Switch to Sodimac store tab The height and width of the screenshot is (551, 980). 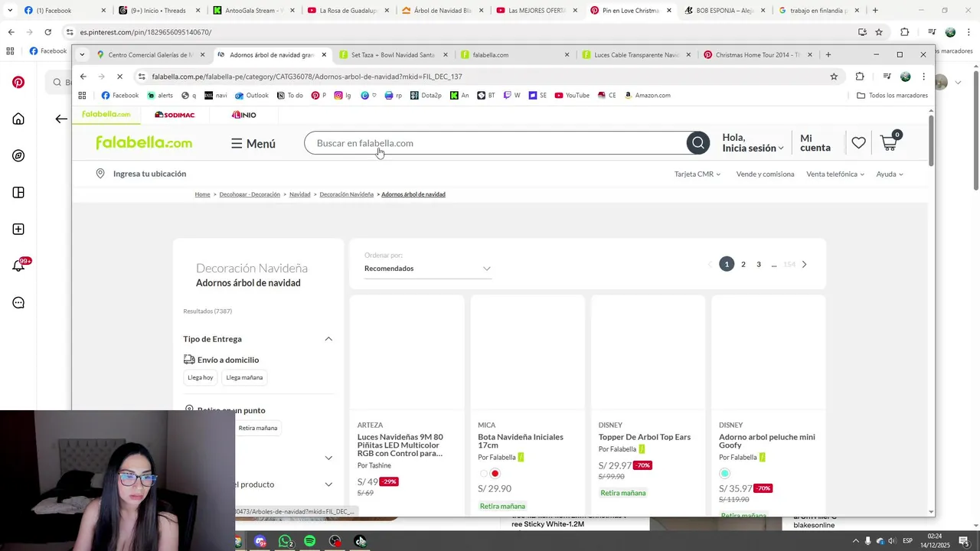click(175, 115)
